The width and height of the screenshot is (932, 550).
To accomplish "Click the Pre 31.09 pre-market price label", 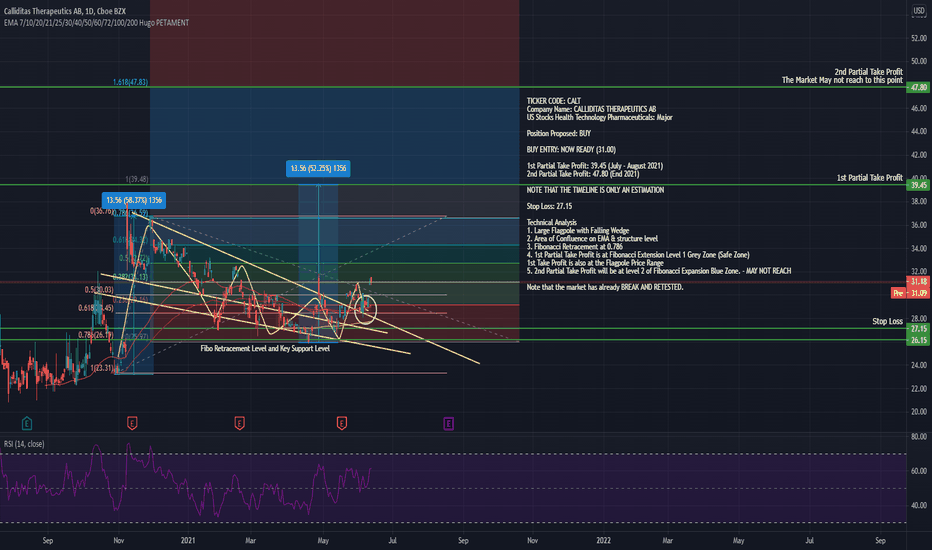I will [x=910, y=293].
